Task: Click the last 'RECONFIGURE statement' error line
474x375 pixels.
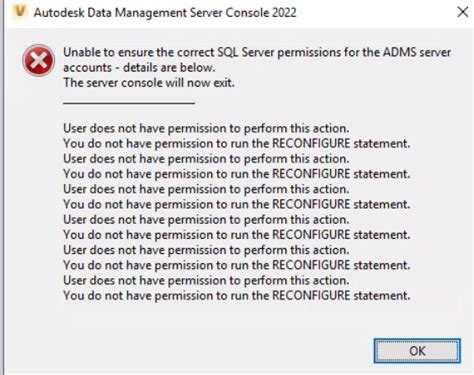Action: [237, 296]
